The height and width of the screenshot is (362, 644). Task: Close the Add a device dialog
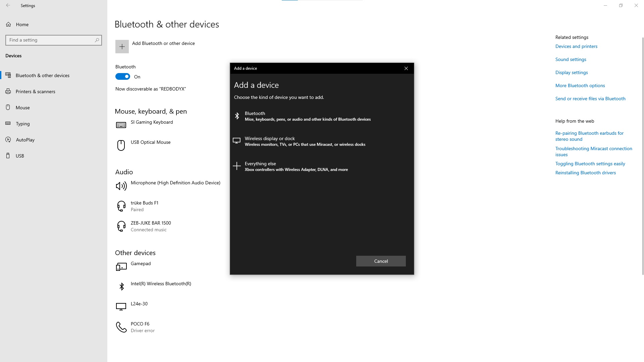pos(406,68)
